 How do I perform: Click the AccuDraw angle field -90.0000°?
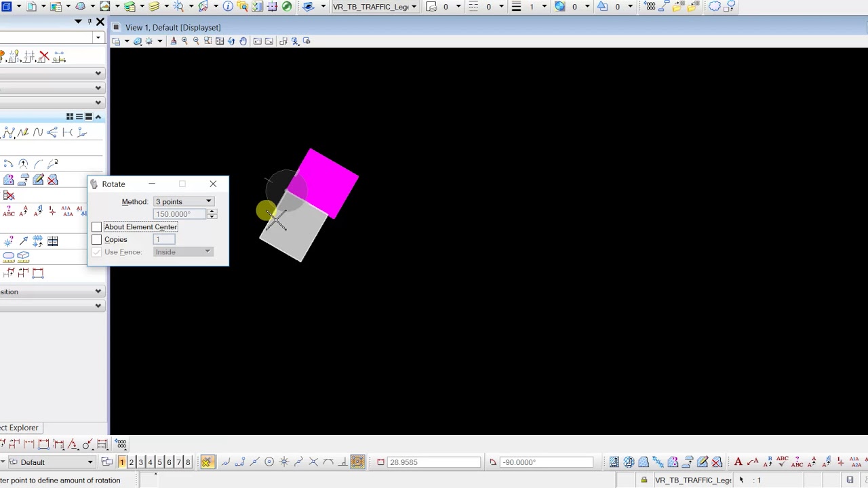pos(546,462)
